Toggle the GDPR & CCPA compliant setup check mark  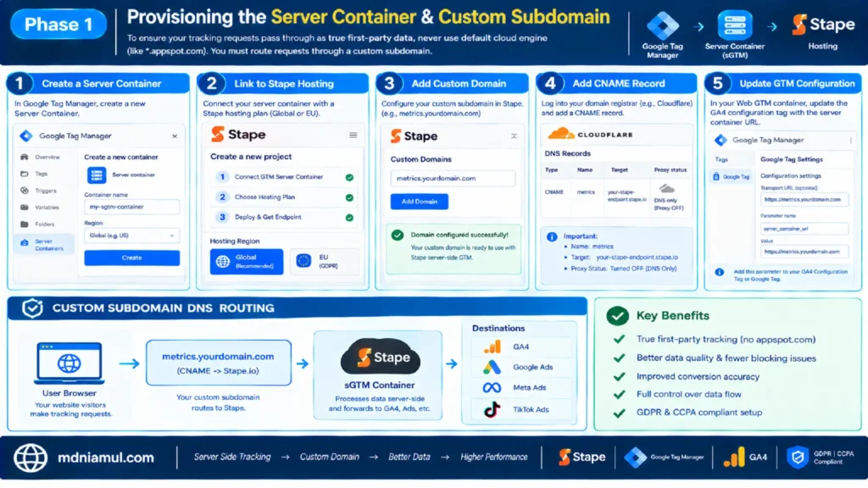pyautogui.click(x=619, y=413)
